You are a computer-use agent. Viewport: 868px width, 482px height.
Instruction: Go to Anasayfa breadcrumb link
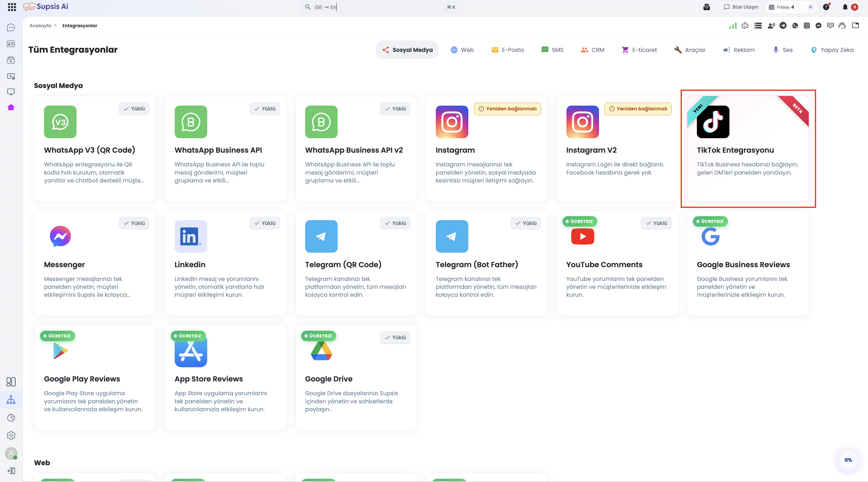pyautogui.click(x=40, y=26)
